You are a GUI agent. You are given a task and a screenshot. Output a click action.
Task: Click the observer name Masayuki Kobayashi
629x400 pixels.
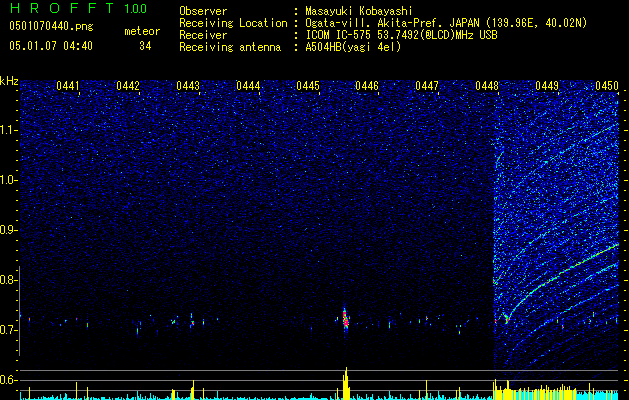[x=359, y=11]
